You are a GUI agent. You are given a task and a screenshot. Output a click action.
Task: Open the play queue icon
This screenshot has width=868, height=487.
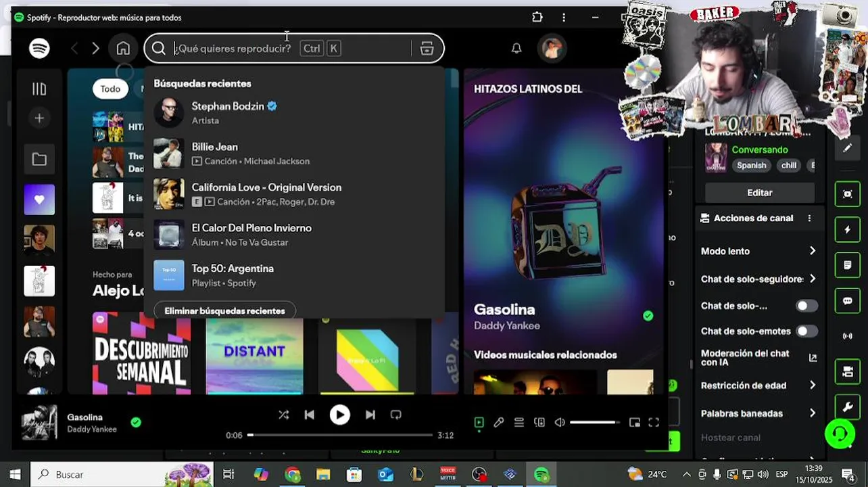pyautogui.click(x=519, y=422)
